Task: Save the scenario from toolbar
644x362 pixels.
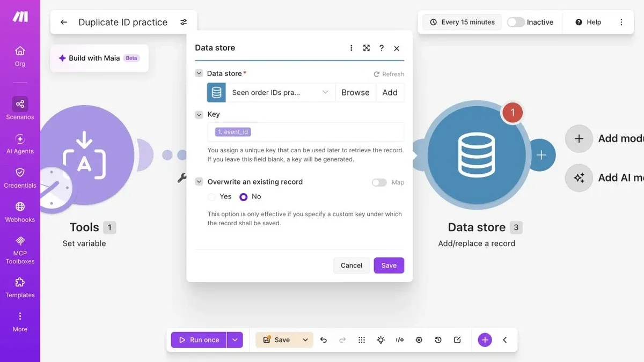Action: 277,340
